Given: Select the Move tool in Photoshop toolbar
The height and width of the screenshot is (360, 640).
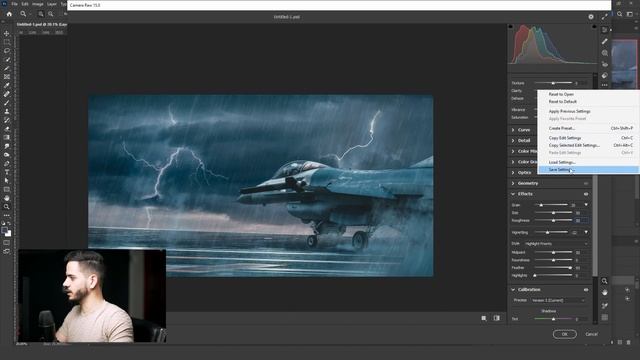Looking at the screenshot, I should (7, 33).
